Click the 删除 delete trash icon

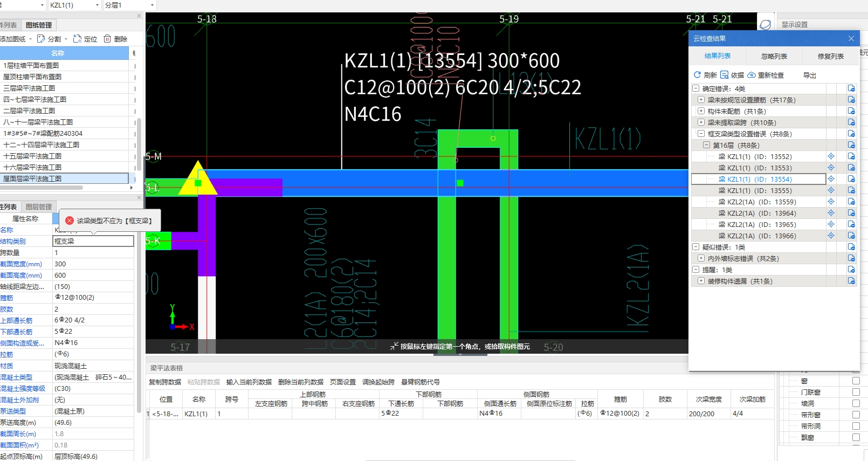[107, 39]
